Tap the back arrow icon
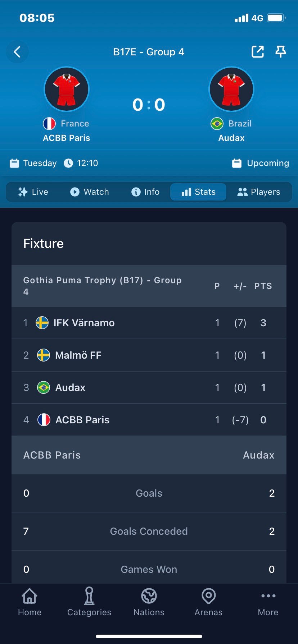298x644 pixels. [x=17, y=52]
